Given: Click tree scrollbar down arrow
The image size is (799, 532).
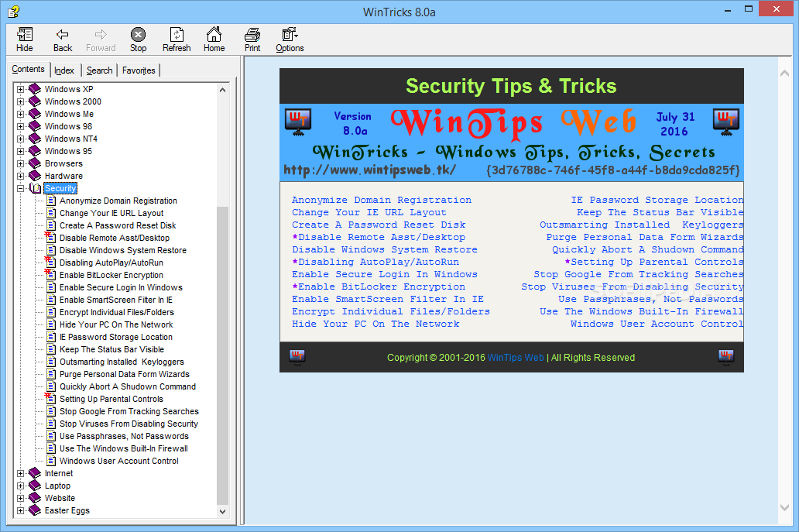Looking at the screenshot, I should tap(222, 511).
